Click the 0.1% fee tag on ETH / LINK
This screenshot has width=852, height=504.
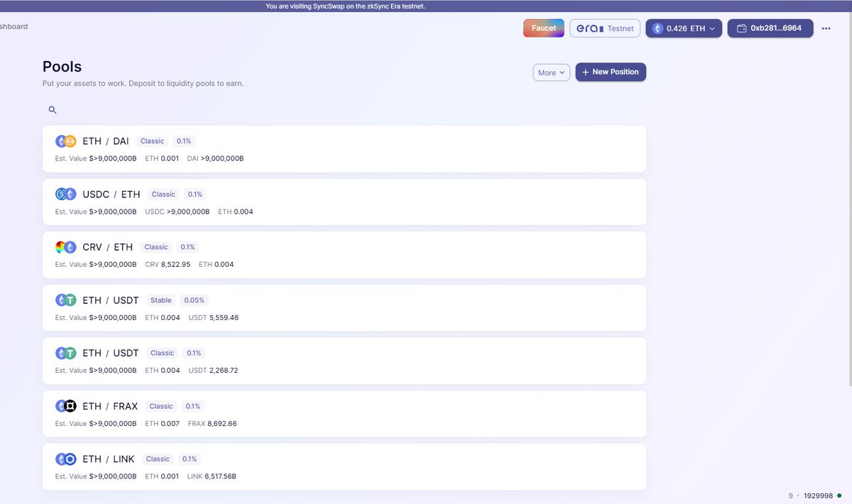(x=190, y=459)
